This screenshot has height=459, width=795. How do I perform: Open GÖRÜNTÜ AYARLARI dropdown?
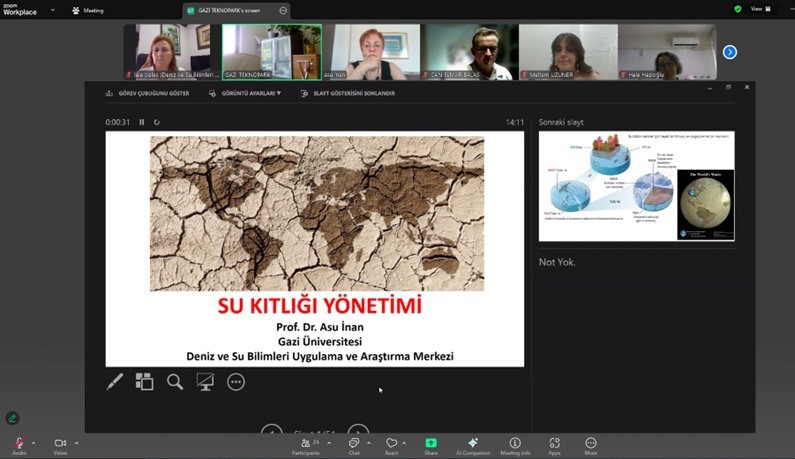click(x=245, y=93)
